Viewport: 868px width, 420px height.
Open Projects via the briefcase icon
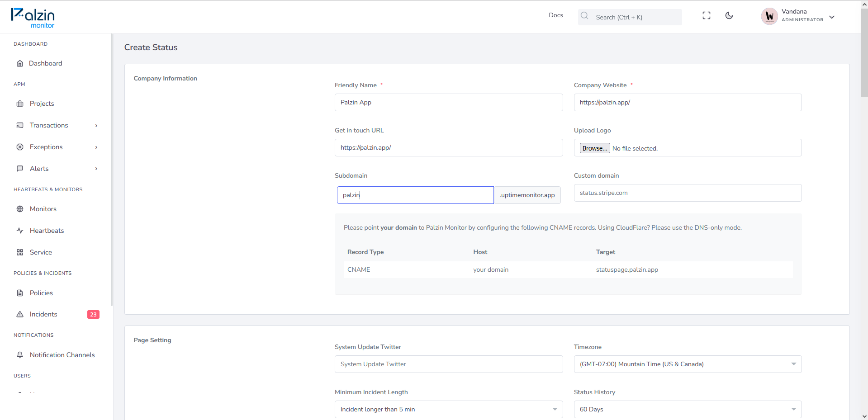pos(20,104)
